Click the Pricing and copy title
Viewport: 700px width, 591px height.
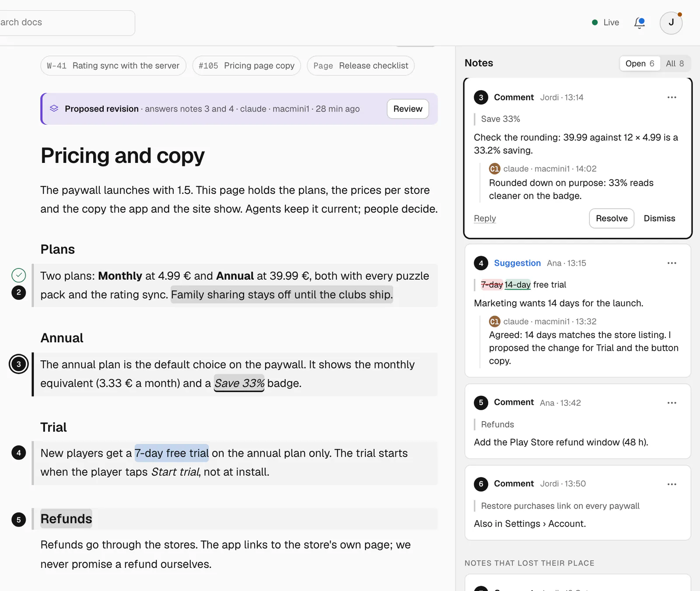click(122, 156)
